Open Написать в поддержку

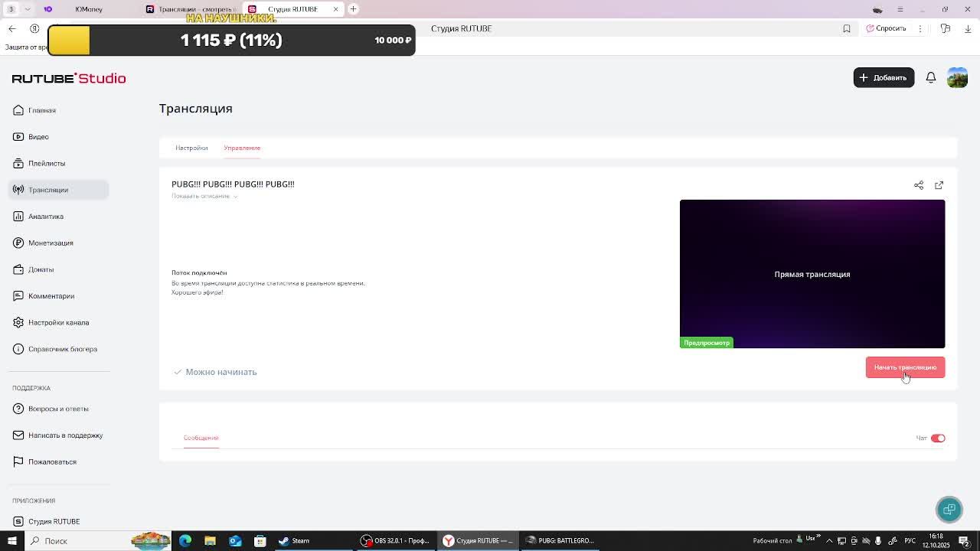[58, 435]
